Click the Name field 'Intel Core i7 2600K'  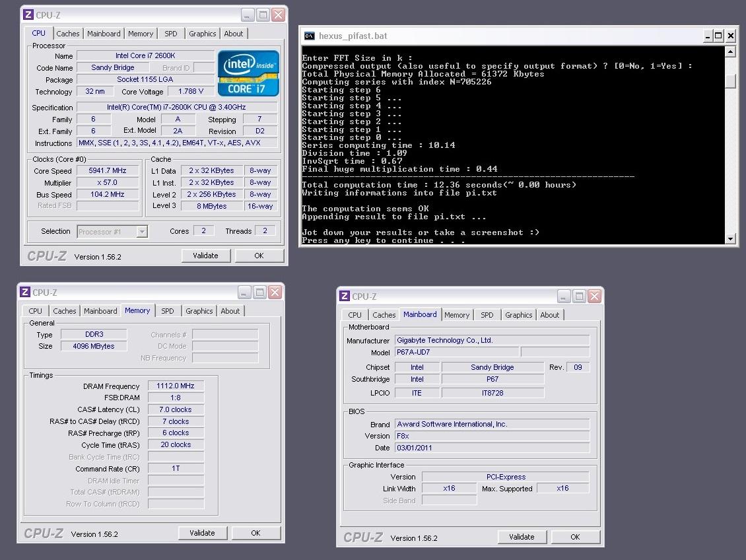146,55
